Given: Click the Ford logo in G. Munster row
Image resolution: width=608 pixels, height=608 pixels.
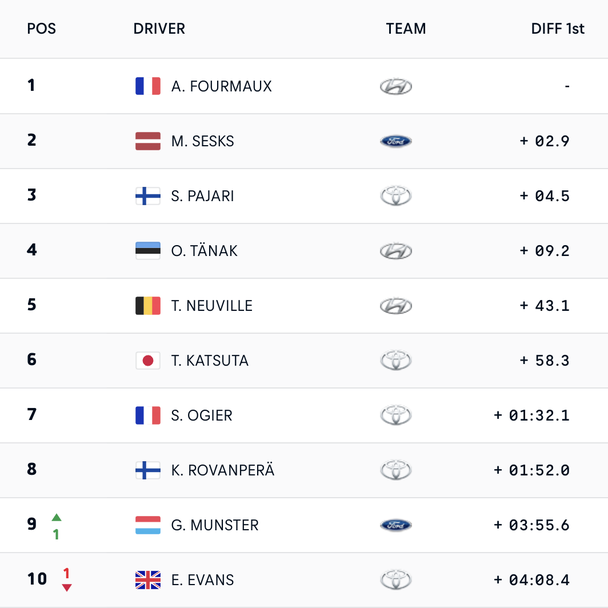Looking at the screenshot, I should pyautogui.click(x=396, y=525).
